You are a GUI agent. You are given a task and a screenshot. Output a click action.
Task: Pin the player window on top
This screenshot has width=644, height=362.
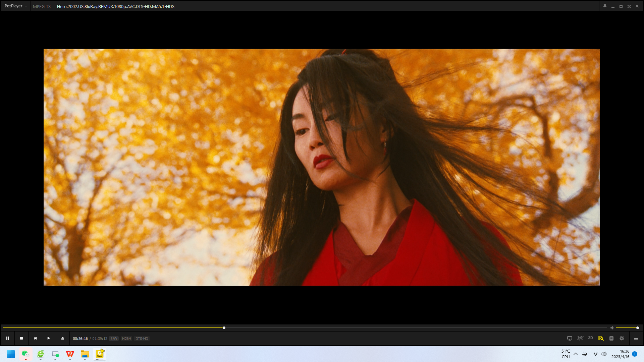pos(605,6)
